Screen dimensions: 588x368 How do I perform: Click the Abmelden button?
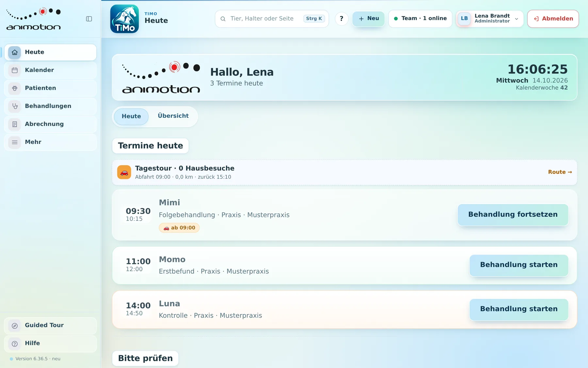553,19
